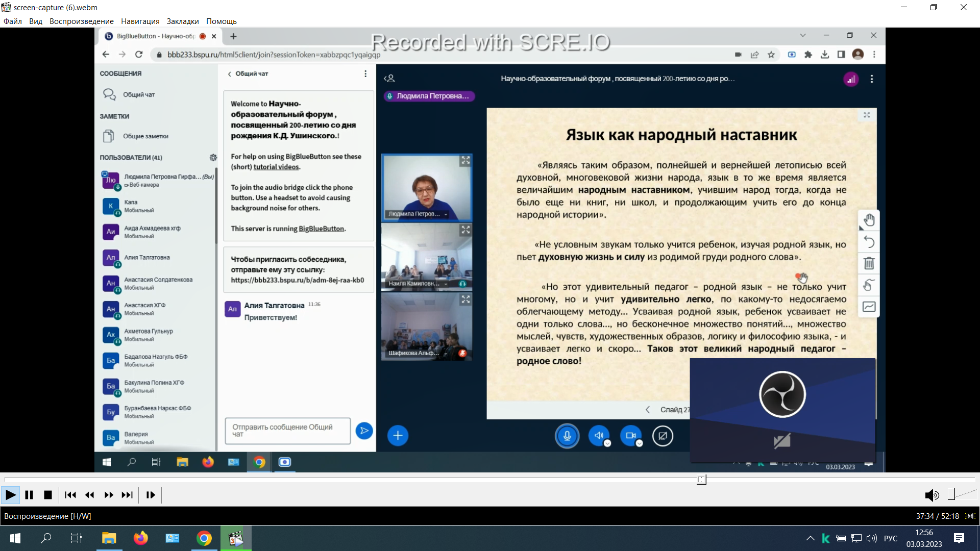Open the chat options three-dot menu
The image size is (980, 551).
[365, 74]
